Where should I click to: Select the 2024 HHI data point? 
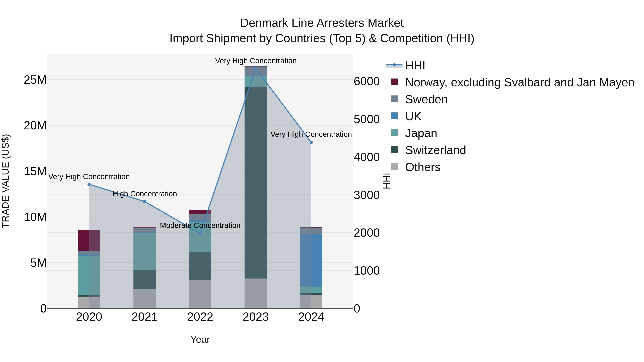311,142
